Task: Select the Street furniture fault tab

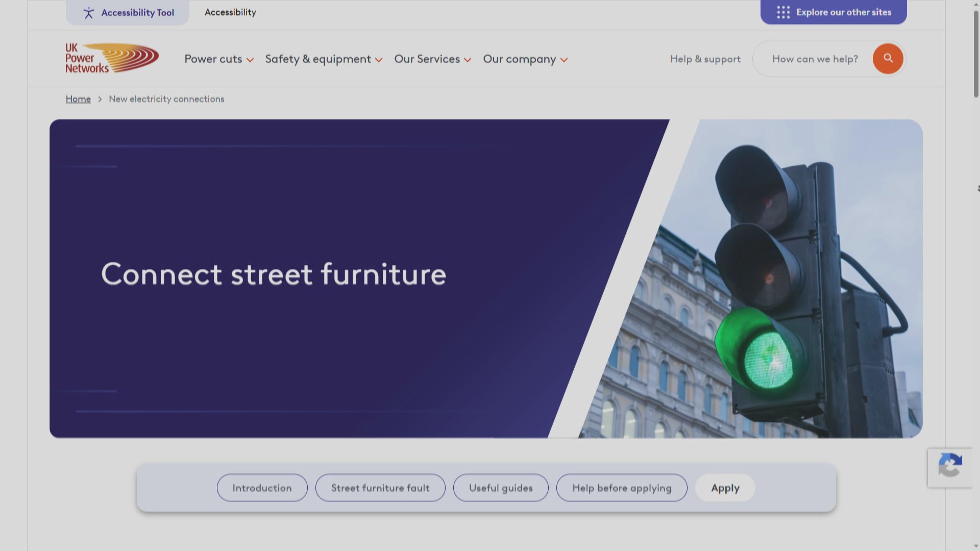Action: [380, 488]
